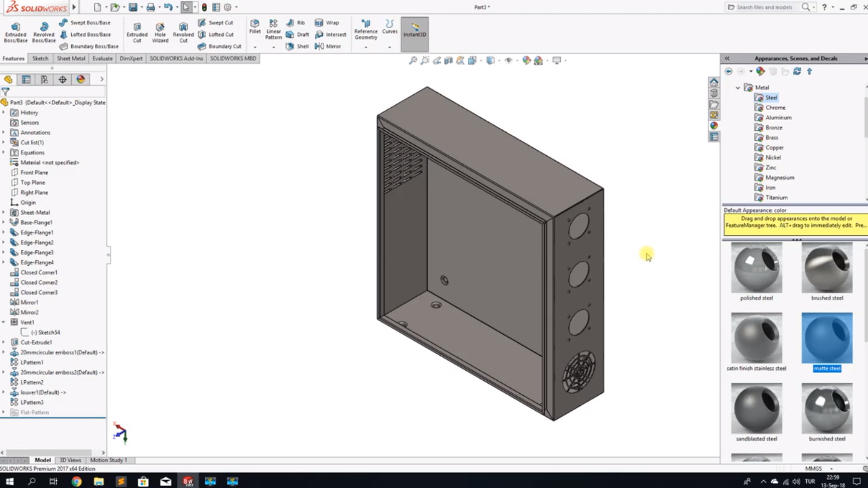The width and height of the screenshot is (868, 488).
Task: Click the Edit Appearance color icon
Action: (x=760, y=70)
